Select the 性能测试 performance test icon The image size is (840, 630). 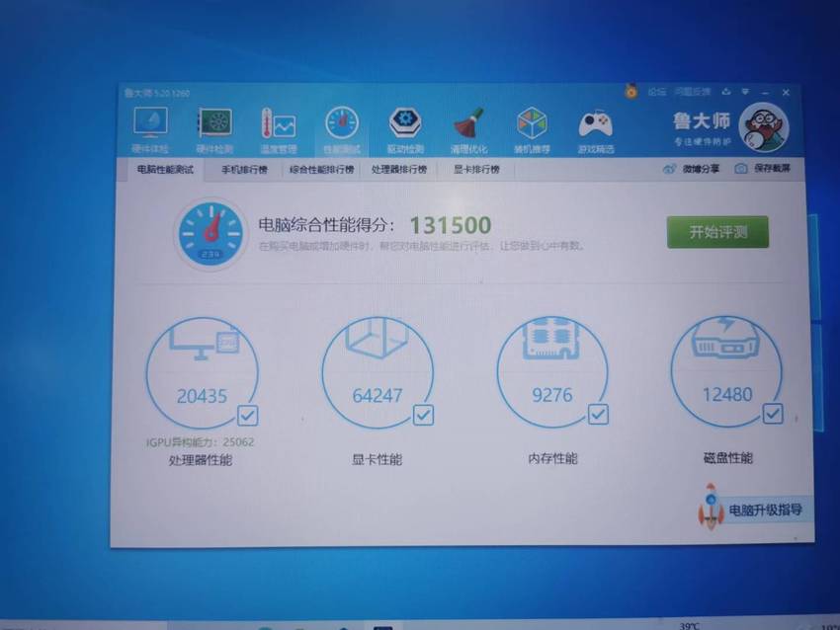coord(342,129)
